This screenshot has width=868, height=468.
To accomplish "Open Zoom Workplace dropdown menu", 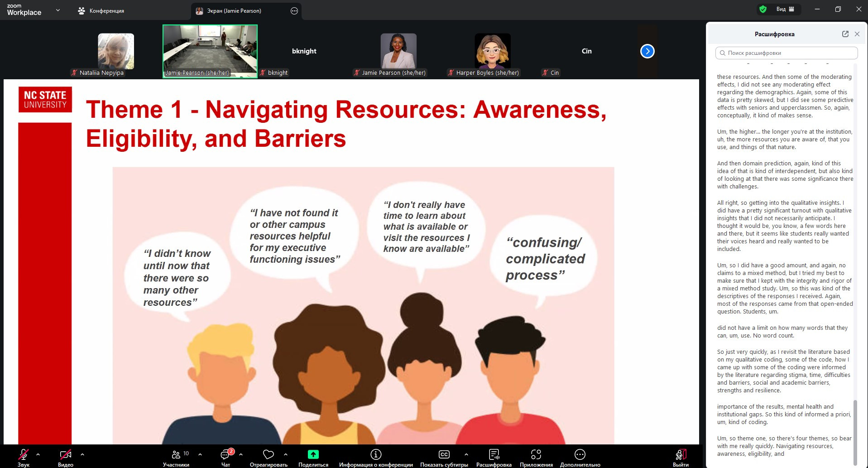I will pyautogui.click(x=58, y=10).
